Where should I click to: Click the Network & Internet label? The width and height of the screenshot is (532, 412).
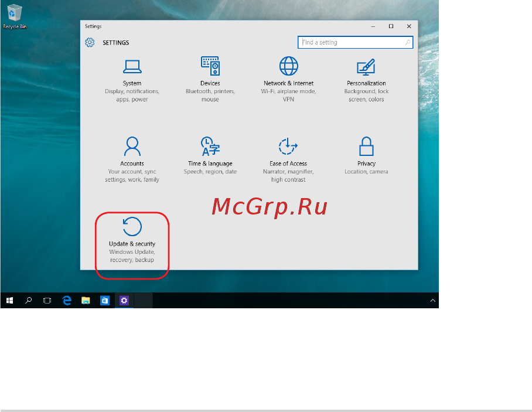[288, 83]
